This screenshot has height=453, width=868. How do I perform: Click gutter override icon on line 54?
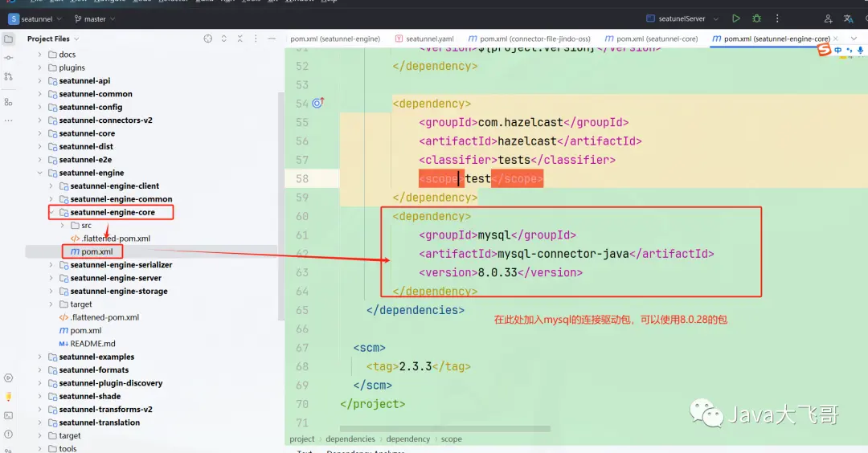point(317,103)
